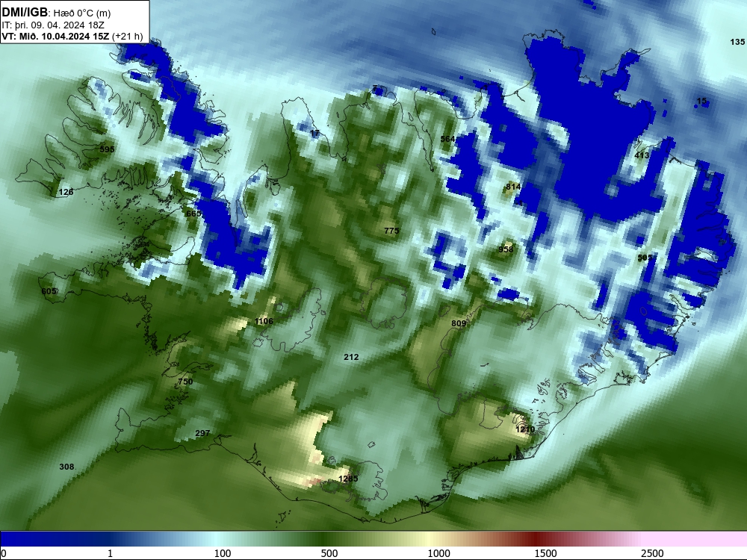Click the 135 value at the upper right
Screen dimensions: 747x560
click(x=737, y=42)
